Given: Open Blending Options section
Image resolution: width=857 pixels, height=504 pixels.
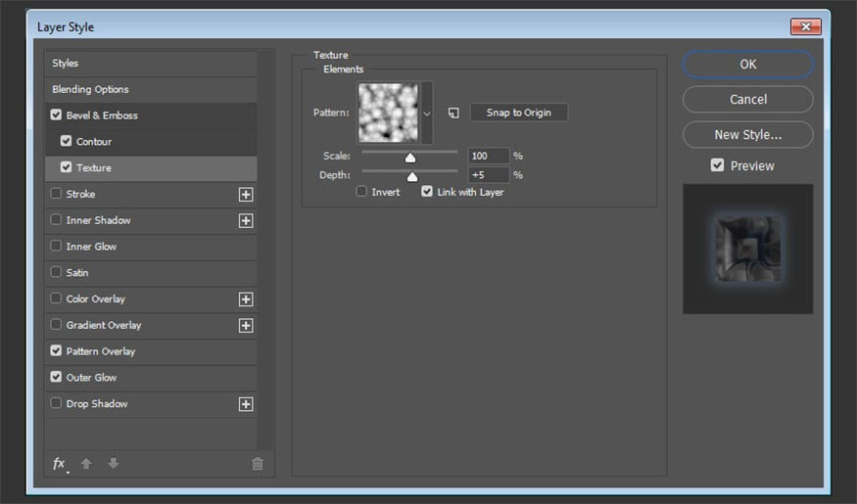Looking at the screenshot, I should (x=90, y=89).
